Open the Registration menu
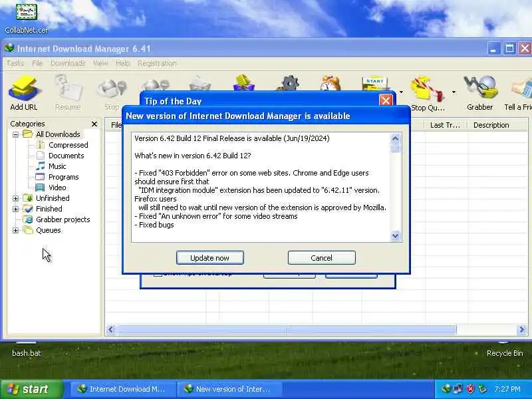The width and height of the screenshot is (532, 399). point(157,63)
